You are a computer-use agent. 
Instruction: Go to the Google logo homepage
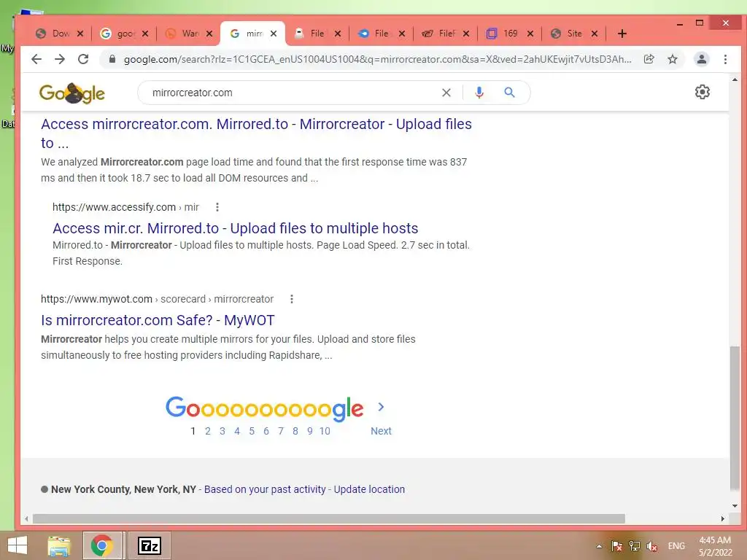(x=72, y=93)
